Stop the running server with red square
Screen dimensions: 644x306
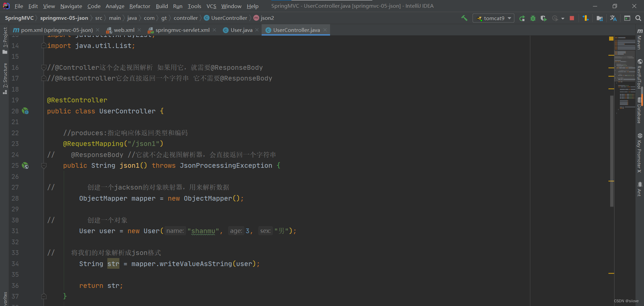(572, 18)
